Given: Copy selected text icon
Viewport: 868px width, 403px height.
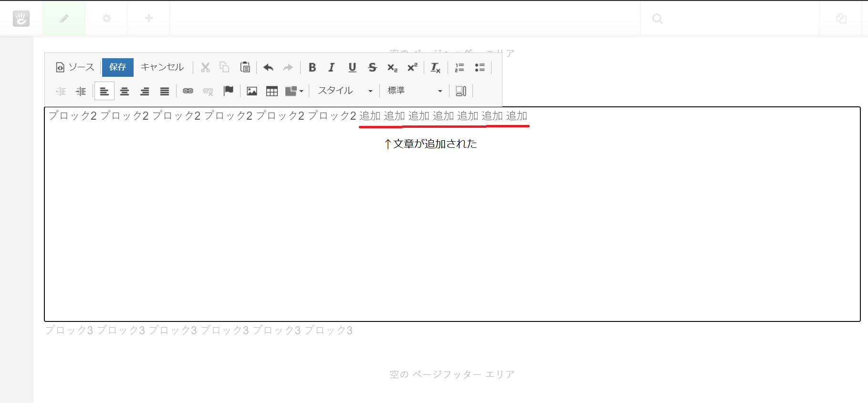Looking at the screenshot, I should coord(225,67).
